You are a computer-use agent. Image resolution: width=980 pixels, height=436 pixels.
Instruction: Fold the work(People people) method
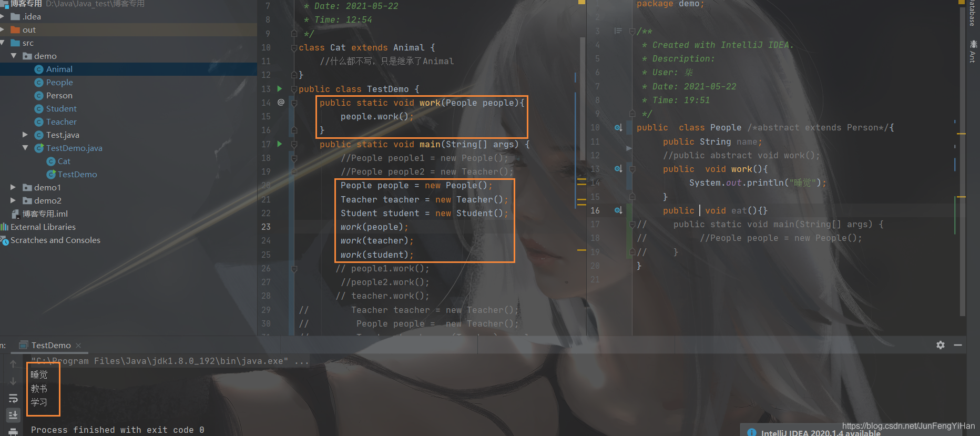[x=294, y=103]
